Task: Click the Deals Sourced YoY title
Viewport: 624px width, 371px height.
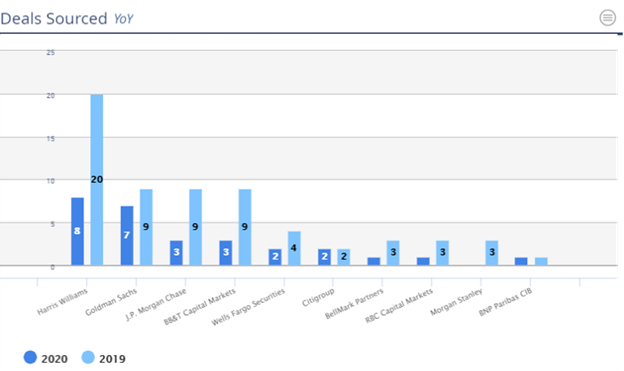Action: [x=67, y=19]
